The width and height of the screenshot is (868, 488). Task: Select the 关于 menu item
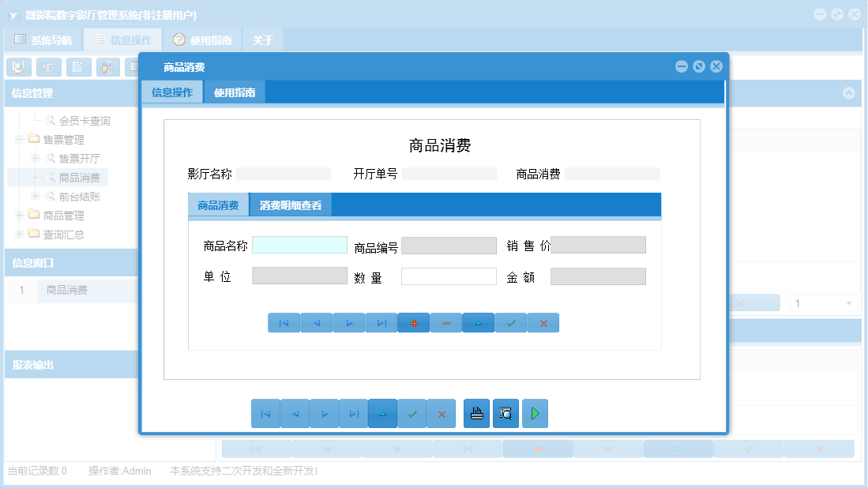tap(262, 39)
